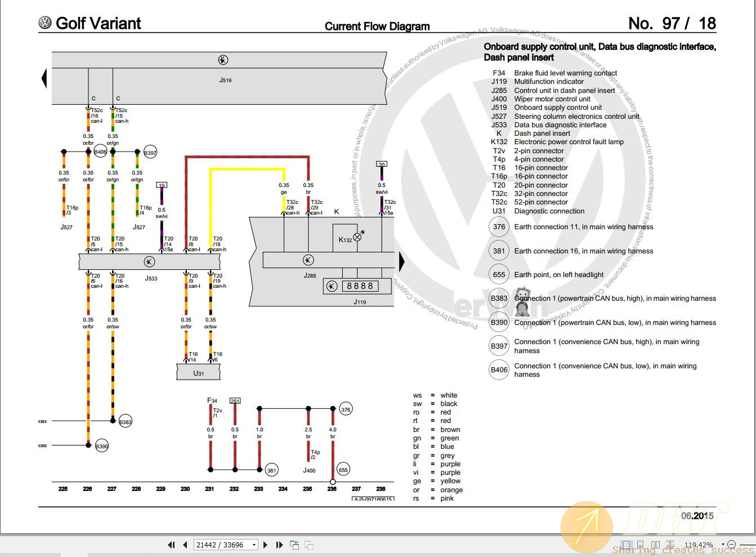Screen dimensions: 756x557
Task: Click legend text 'Wiper motor control unit'
Action: (552, 99)
